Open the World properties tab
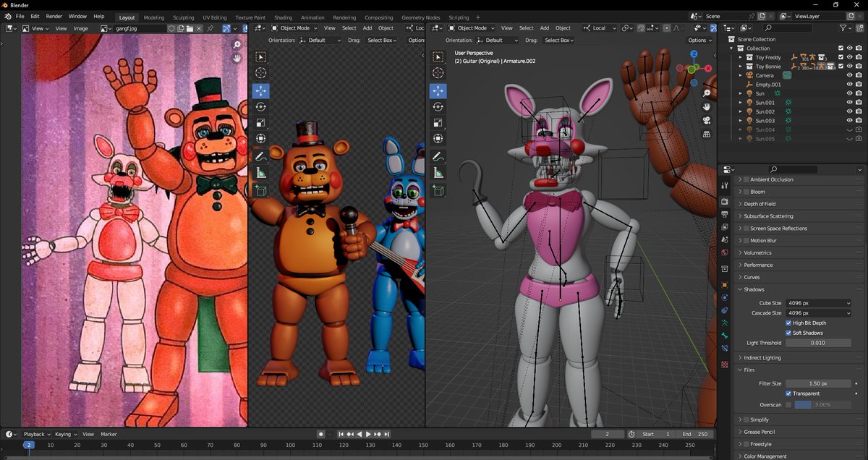868x460 pixels. (725, 252)
